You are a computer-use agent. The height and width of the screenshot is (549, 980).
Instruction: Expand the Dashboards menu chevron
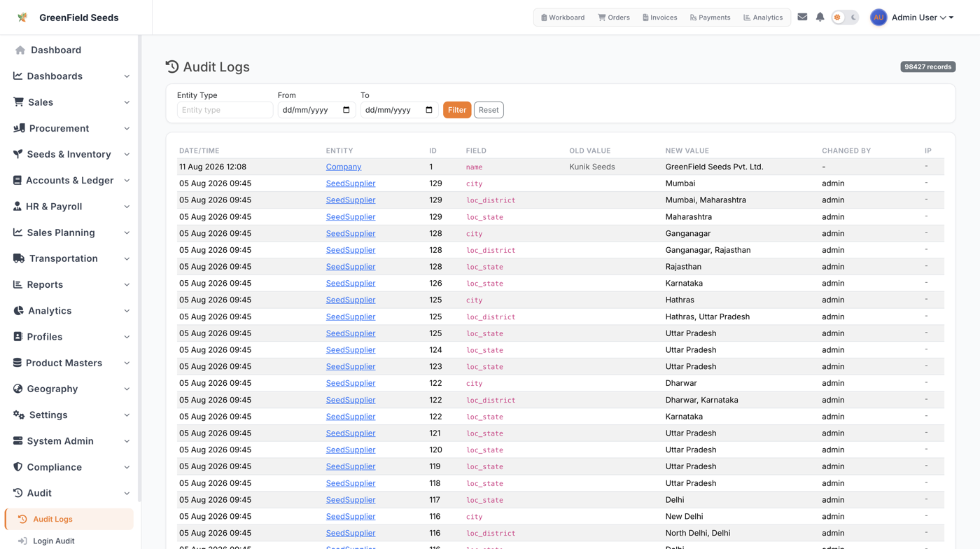(127, 76)
